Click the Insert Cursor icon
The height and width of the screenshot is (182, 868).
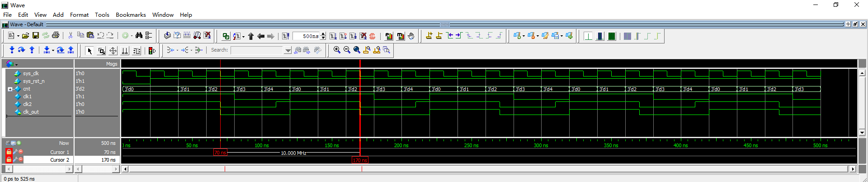point(429,36)
